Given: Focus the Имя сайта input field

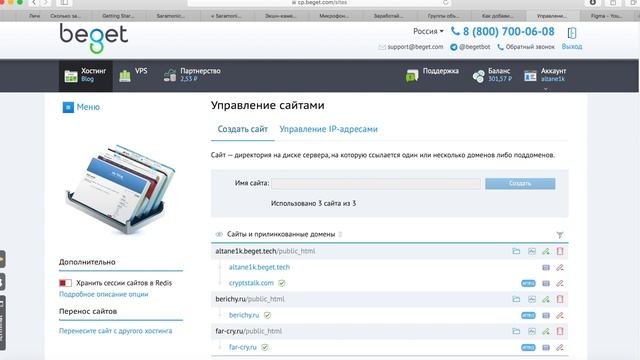Looking at the screenshot, I should click(376, 184).
